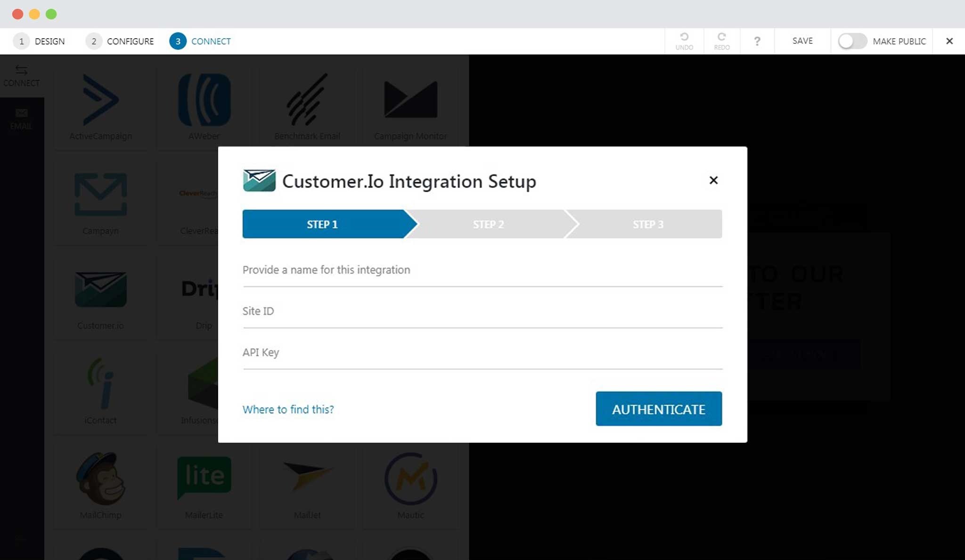Choose the Mailjet integration icon
The width and height of the screenshot is (965, 560).
tap(307, 477)
